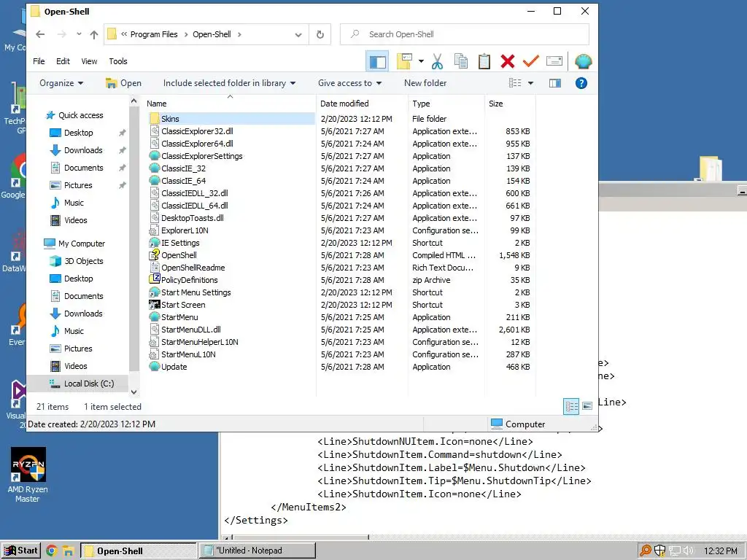747x560 pixels.
Task: Switch to details view status bar icon
Action: 571,406
